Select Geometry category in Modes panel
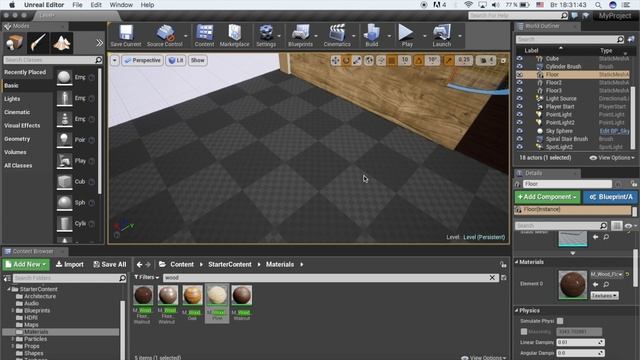The image size is (640, 360). coord(17,139)
